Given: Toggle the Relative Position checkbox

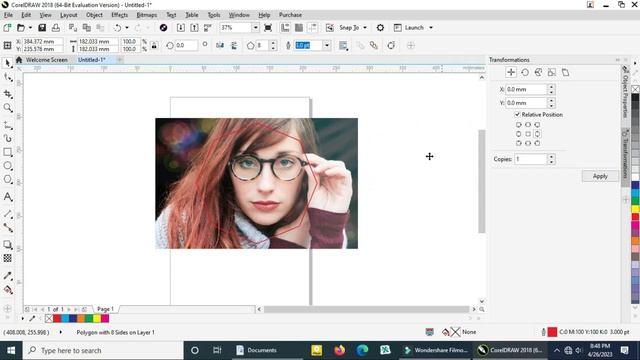Looking at the screenshot, I should pos(517,115).
